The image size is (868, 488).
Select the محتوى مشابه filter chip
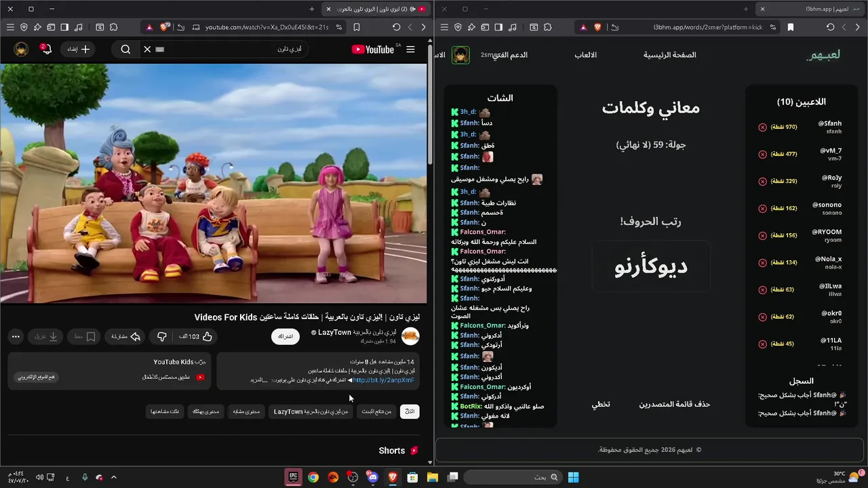(x=247, y=411)
